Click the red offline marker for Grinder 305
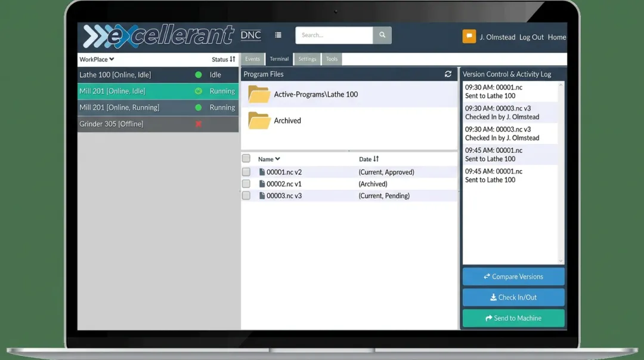 pos(199,124)
